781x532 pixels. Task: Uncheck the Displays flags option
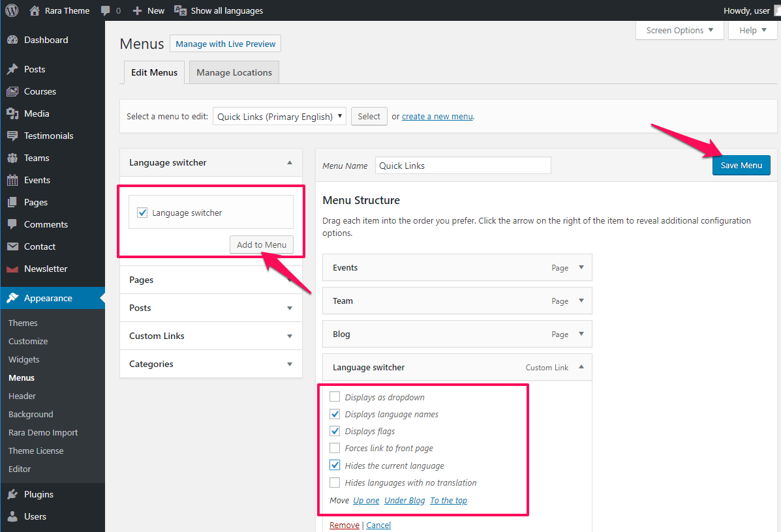coord(335,431)
